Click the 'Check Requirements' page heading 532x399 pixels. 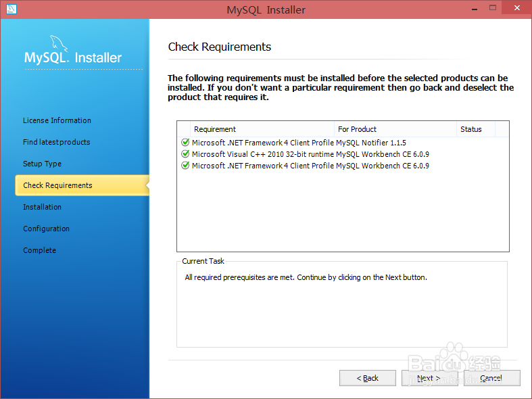pos(220,47)
